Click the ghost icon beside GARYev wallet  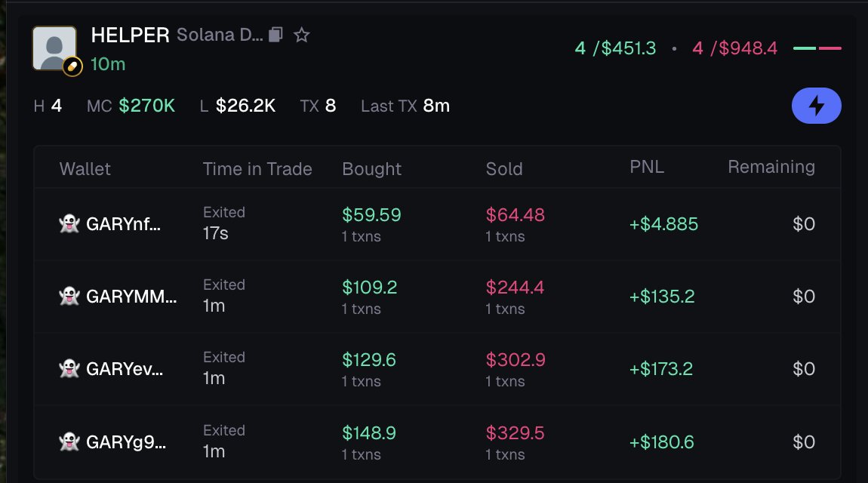point(69,369)
